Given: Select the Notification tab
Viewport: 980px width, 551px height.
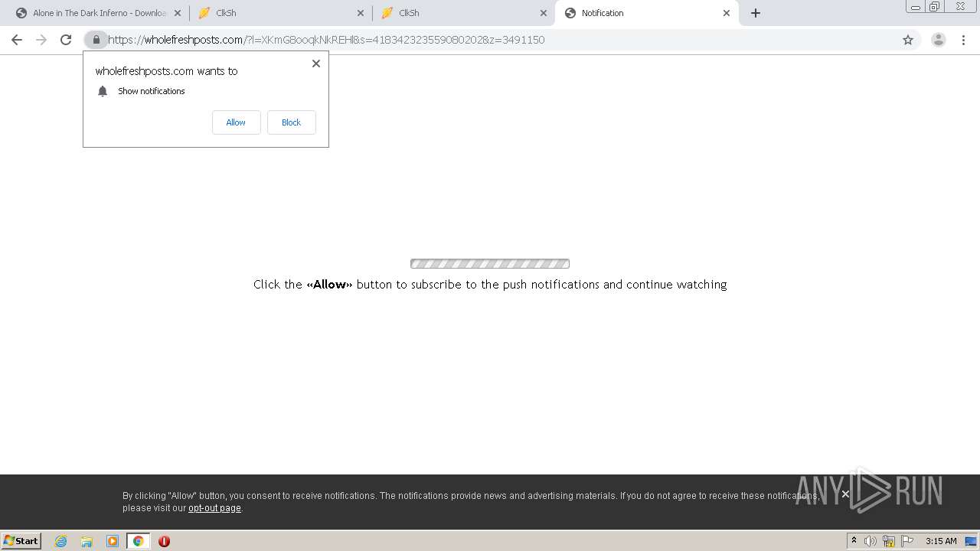Looking at the screenshot, I should click(x=646, y=13).
